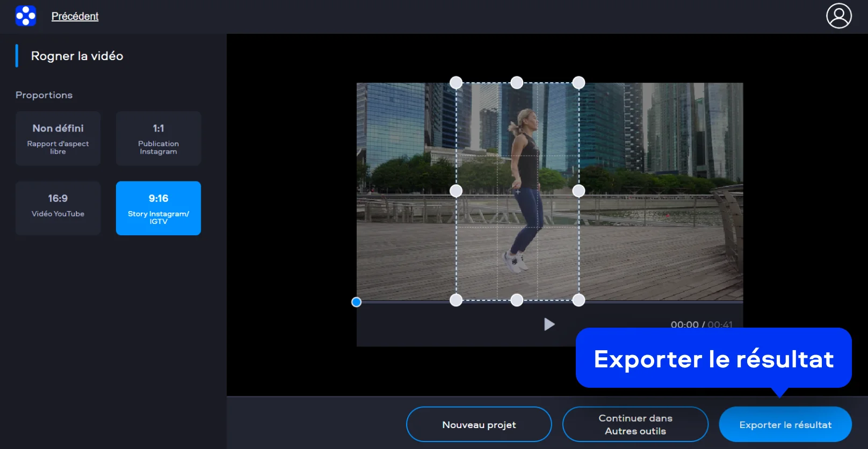Select the 16:9 Vidéo YouTube proportion
Image resolution: width=868 pixels, height=449 pixels.
click(58, 208)
